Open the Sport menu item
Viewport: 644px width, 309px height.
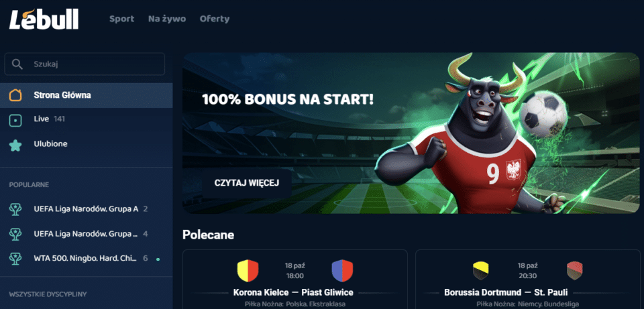[x=122, y=19]
